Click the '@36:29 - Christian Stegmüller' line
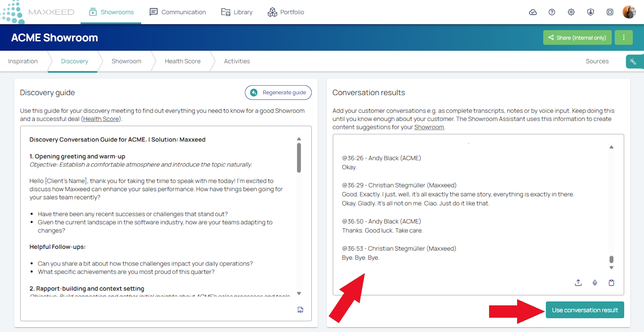The height and width of the screenshot is (332, 644). tap(400, 185)
